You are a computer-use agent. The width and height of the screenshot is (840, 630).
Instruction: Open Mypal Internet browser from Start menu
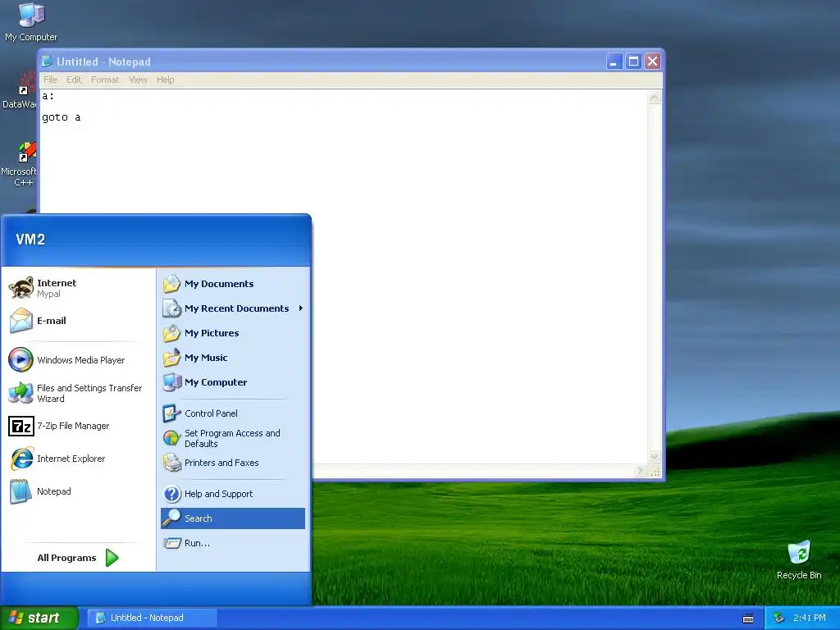point(78,288)
